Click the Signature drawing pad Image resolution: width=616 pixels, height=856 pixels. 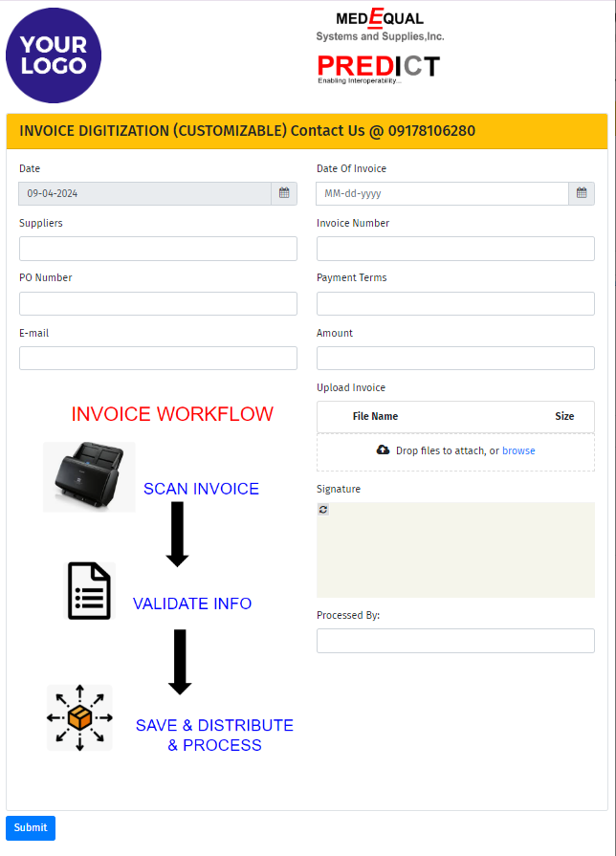pos(455,550)
